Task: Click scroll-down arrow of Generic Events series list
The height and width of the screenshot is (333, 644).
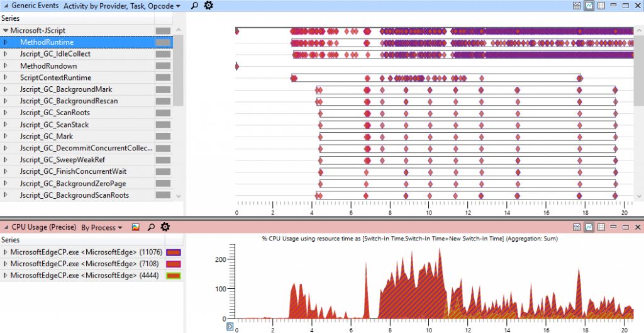Action: (x=178, y=196)
